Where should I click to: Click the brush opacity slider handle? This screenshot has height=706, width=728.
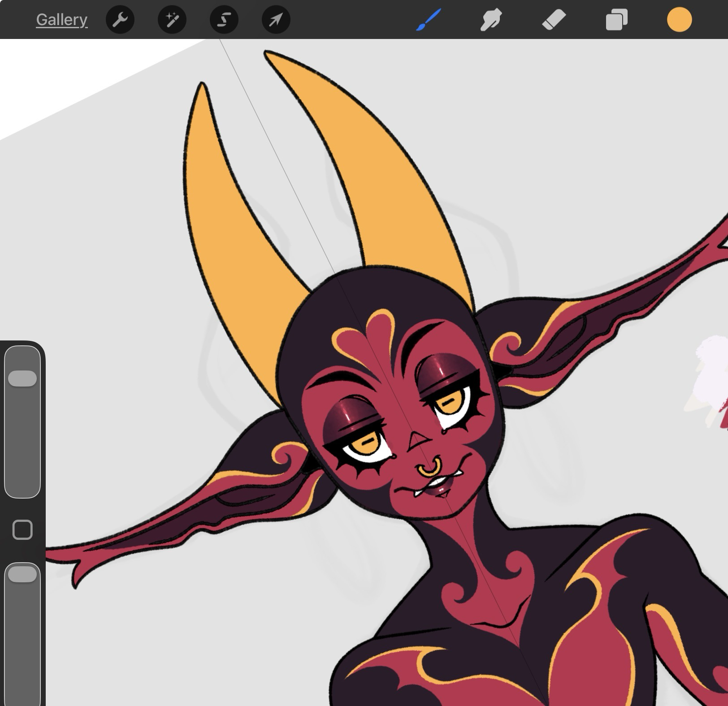(x=22, y=574)
